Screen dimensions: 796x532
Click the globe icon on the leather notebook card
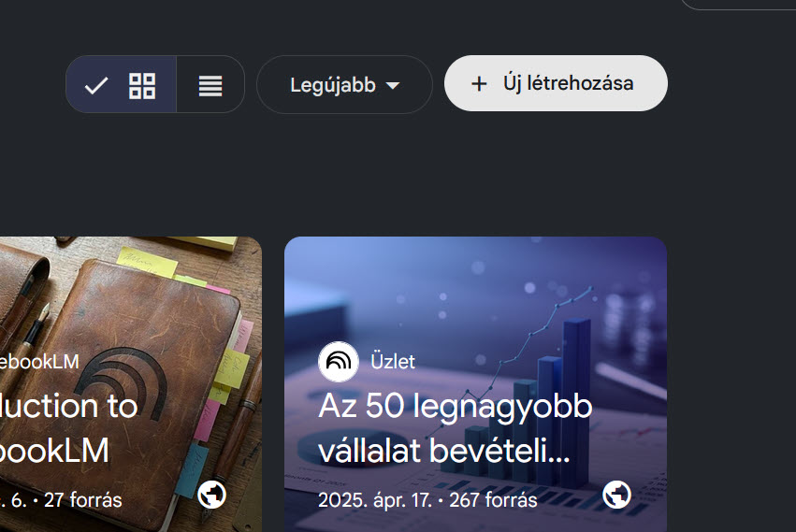[x=212, y=495]
